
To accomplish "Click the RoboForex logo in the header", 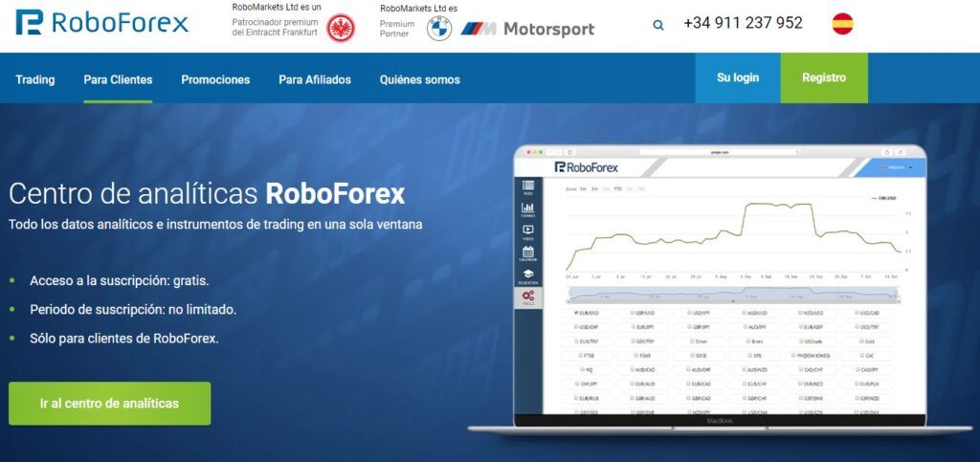I will [x=101, y=22].
